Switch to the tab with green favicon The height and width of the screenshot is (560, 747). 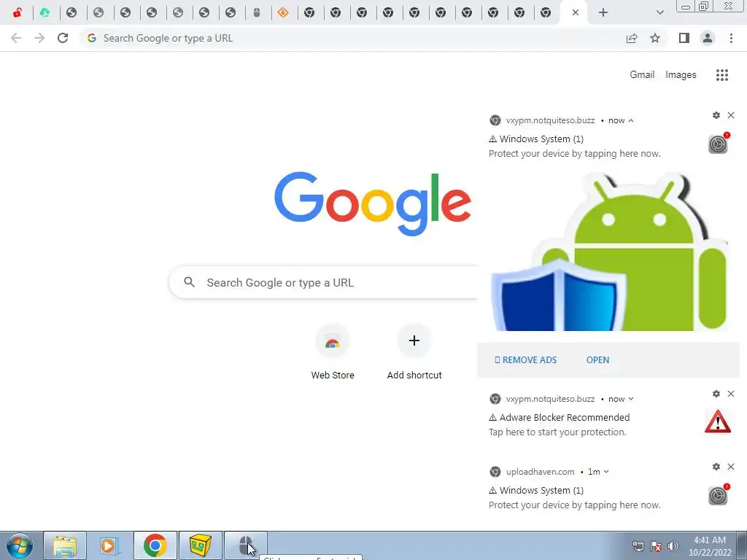pos(44,12)
